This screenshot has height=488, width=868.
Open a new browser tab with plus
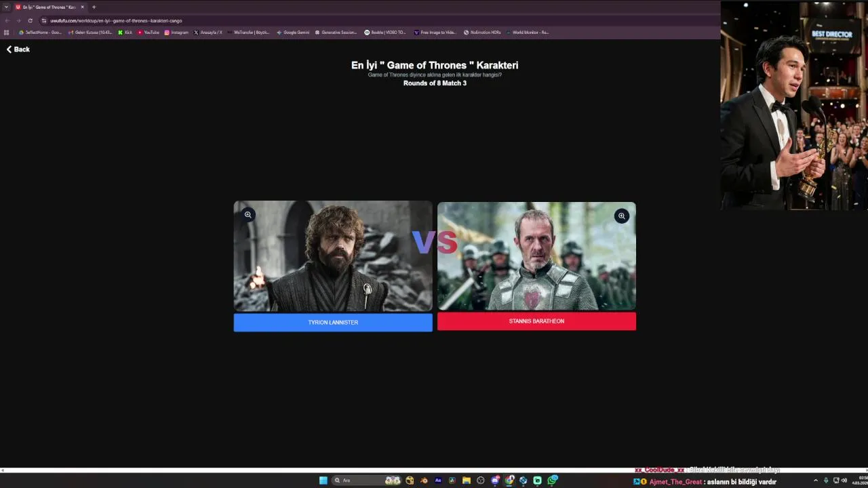click(x=94, y=7)
